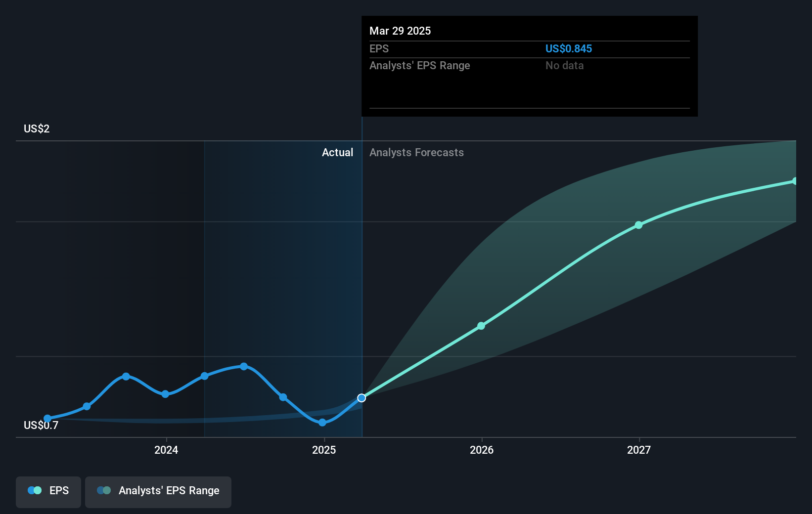812x514 pixels.
Task: Click the 2024 x-axis label
Action: pos(166,450)
